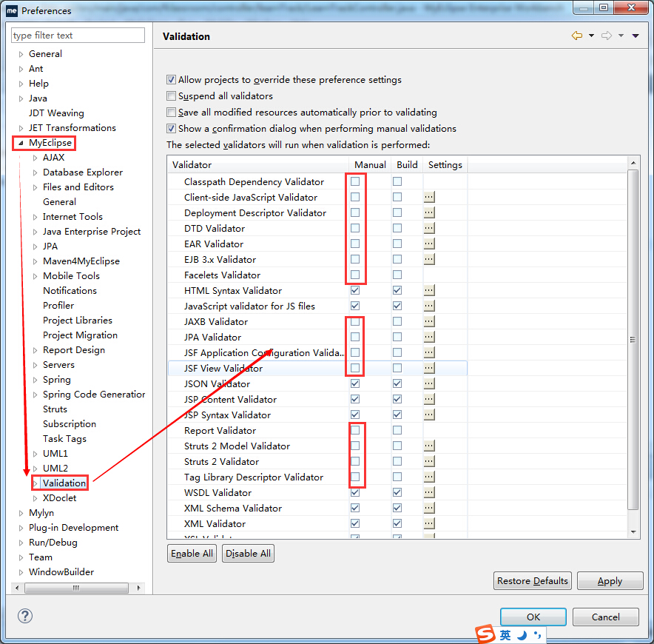This screenshot has width=654, height=644.
Task: Open settings for JavaScript validator for JS files
Action: pos(429,306)
